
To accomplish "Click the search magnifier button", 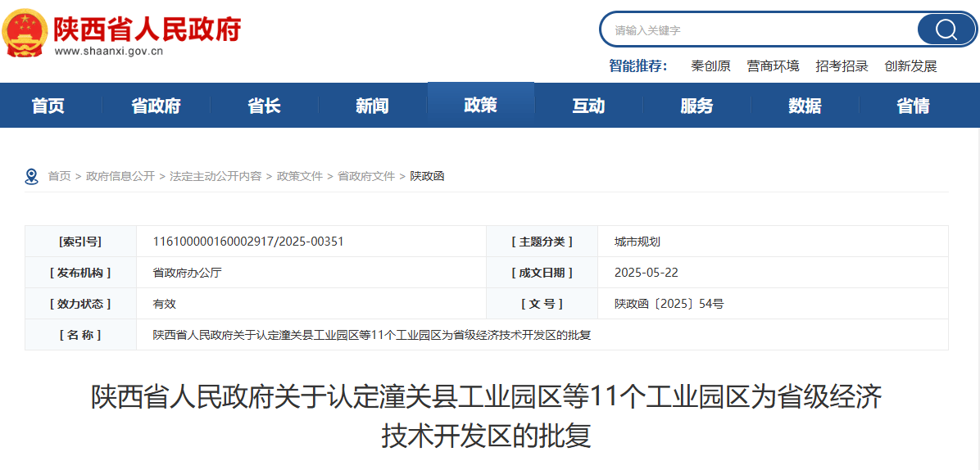I will (x=946, y=29).
